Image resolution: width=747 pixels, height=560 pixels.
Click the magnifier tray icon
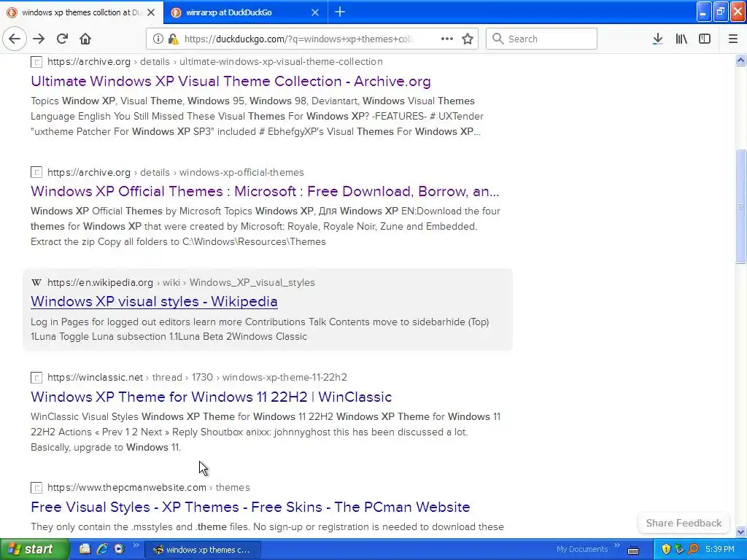click(x=693, y=549)
